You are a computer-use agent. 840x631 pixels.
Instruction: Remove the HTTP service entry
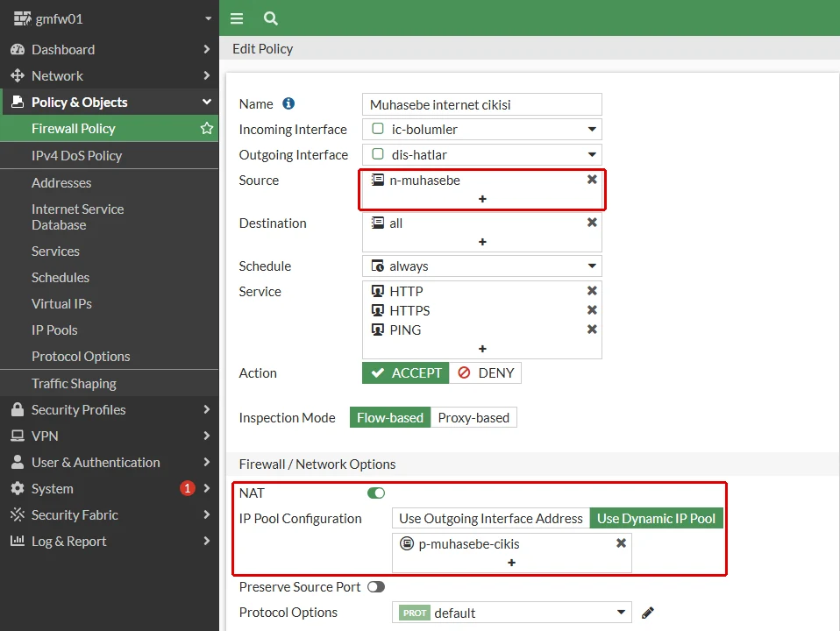(592, 290)
